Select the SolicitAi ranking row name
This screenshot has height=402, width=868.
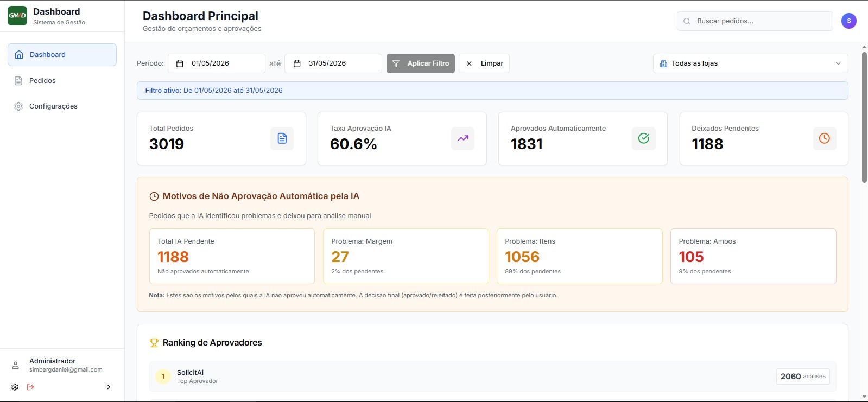[x=190, y=373]
